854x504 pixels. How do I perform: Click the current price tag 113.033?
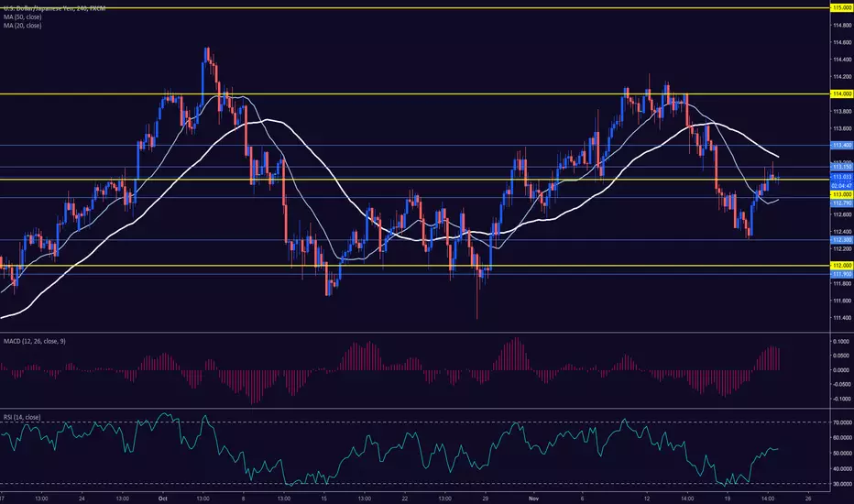tap(841, 177)
